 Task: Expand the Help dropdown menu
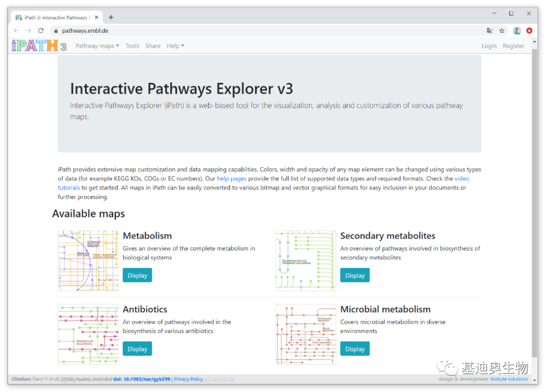click(175, 46)
